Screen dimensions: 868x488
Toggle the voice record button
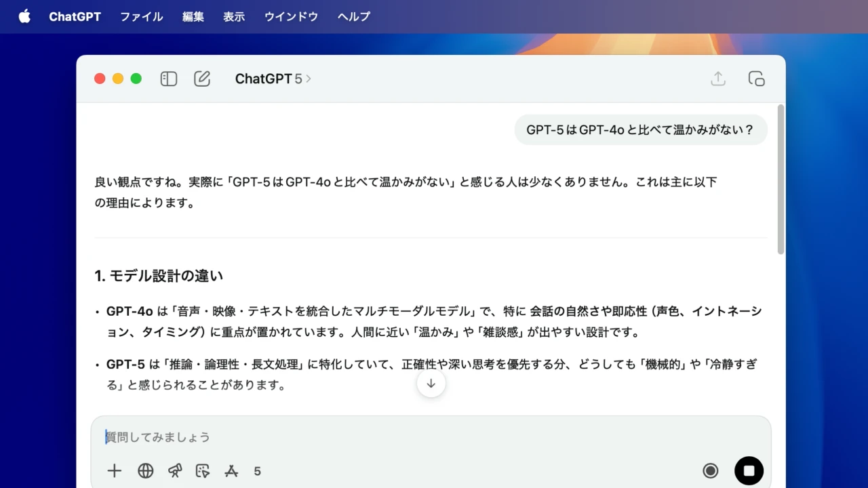pos(710,470)
